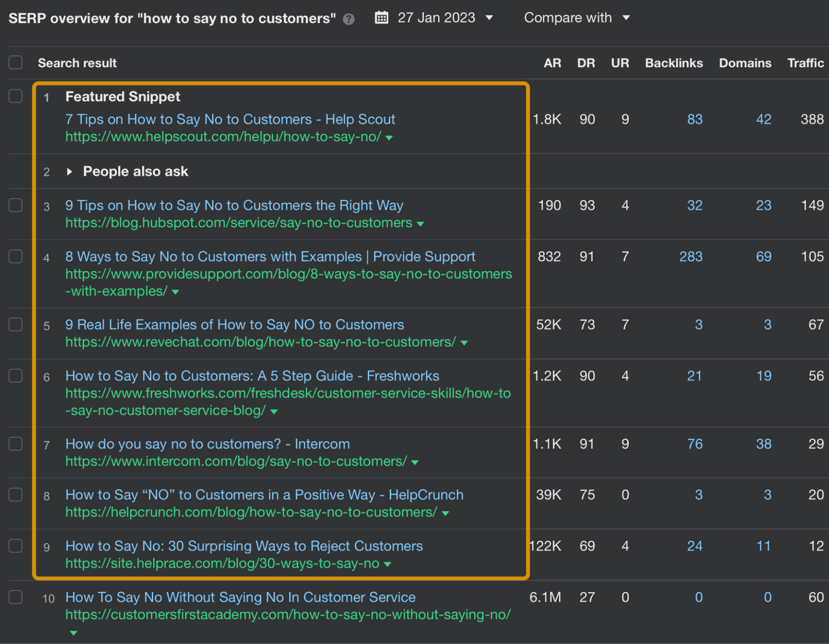829x644 pixels.
Task: Tick the checkbox next to the Freshworks result
Action: (x=16, y=376)
